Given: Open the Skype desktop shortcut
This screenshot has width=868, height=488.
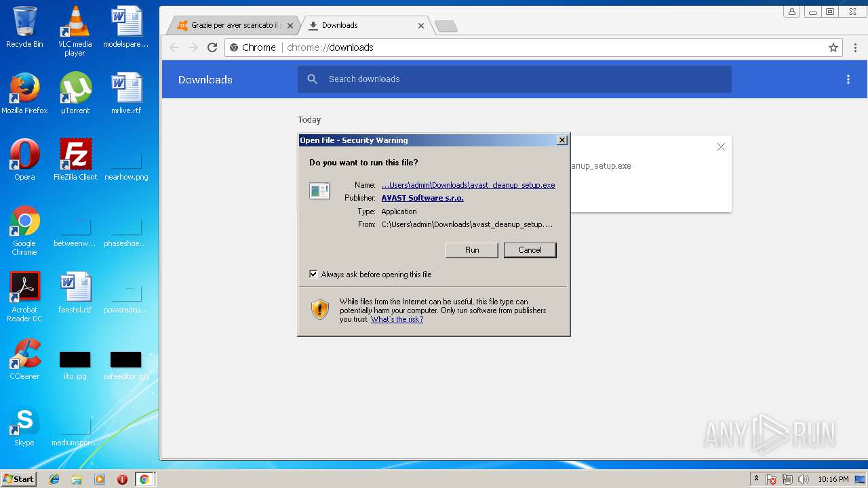Looking at the screenshot, I should click(24, 426).
